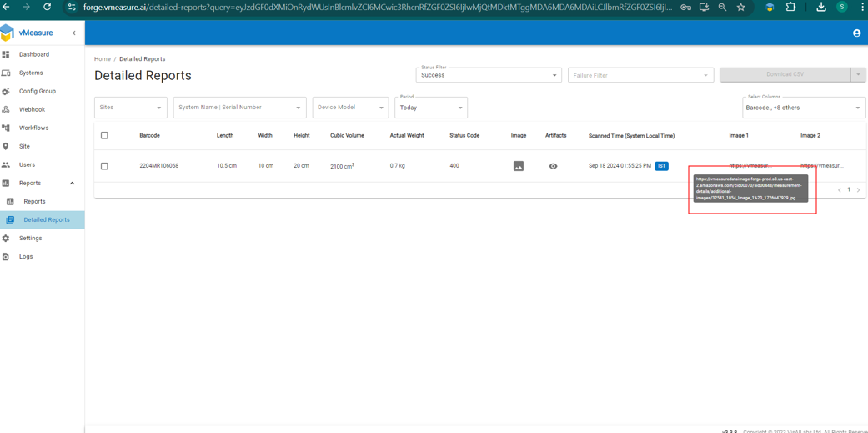Open the Select Columns dropdown
Image resolution: width=868 pixels, height=433 pixels.
pos(804,108)
